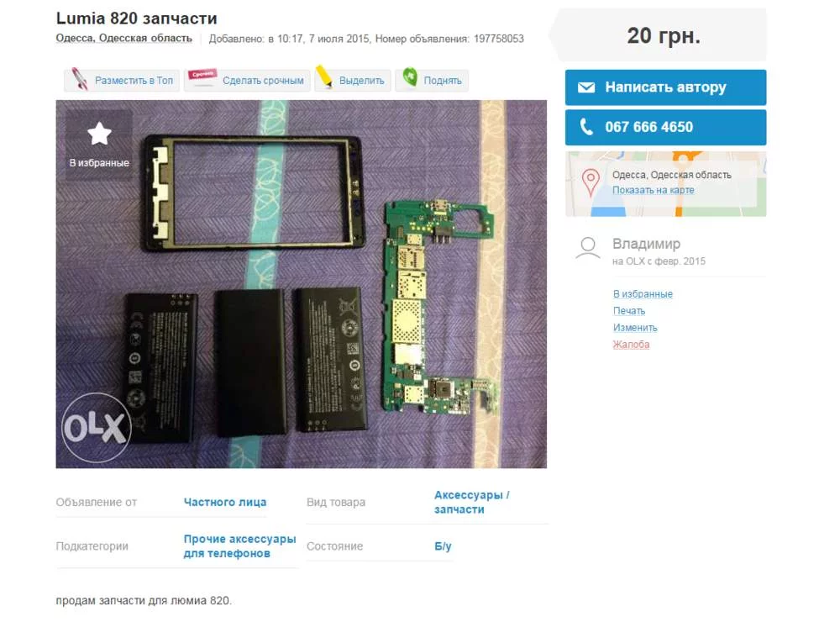Click the phone number 067 666 4650 button
Viewport: 840px width, 622px height.
point(665,128)
